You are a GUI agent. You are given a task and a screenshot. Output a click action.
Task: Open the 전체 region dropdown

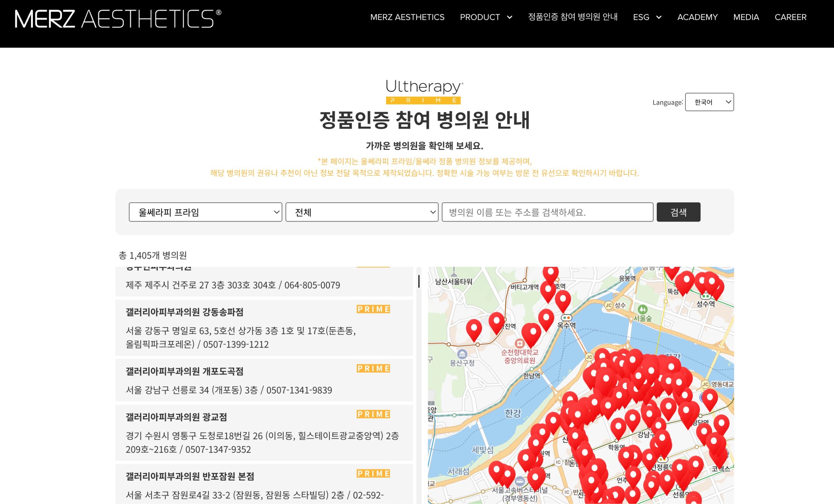coord(362,212)
